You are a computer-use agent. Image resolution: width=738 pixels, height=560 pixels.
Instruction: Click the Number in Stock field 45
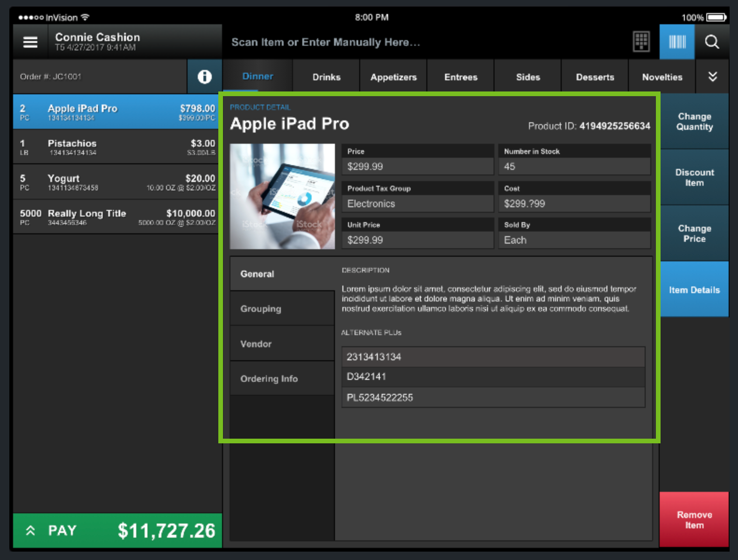pos(574,167)
